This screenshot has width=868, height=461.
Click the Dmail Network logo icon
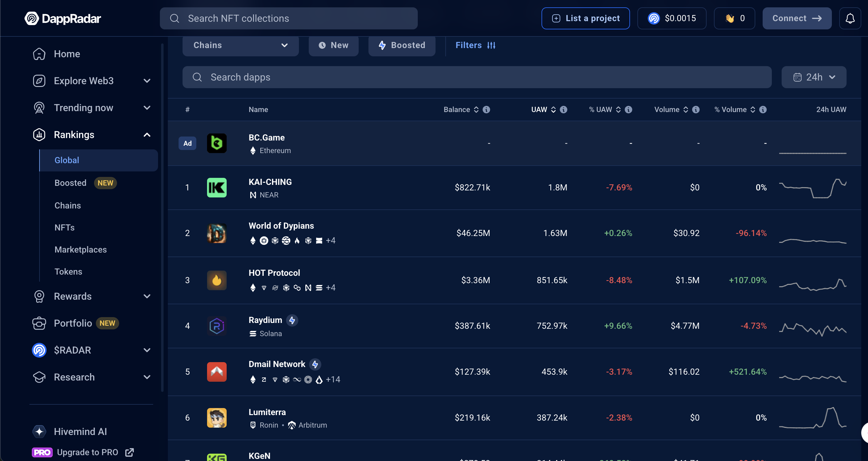pyautogui.click(x=217, y=372)
